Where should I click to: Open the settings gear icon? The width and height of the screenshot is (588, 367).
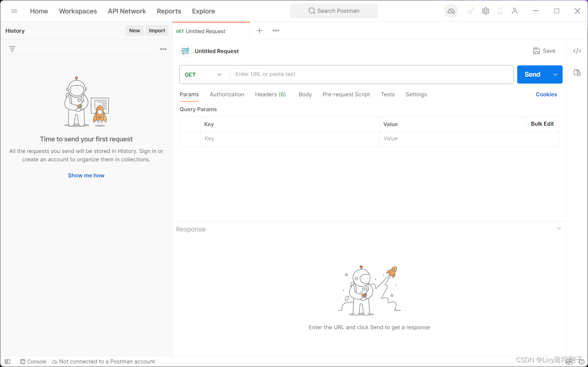486,11
